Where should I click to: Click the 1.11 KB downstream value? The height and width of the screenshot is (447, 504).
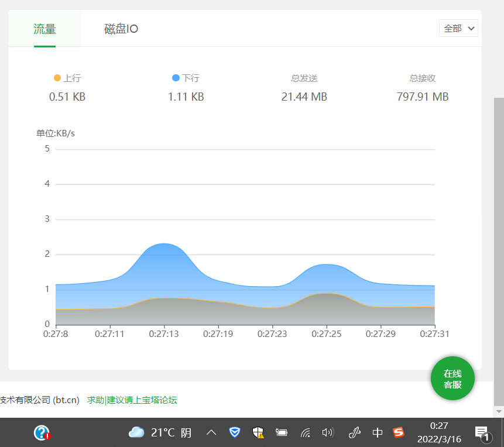(186, 97)
